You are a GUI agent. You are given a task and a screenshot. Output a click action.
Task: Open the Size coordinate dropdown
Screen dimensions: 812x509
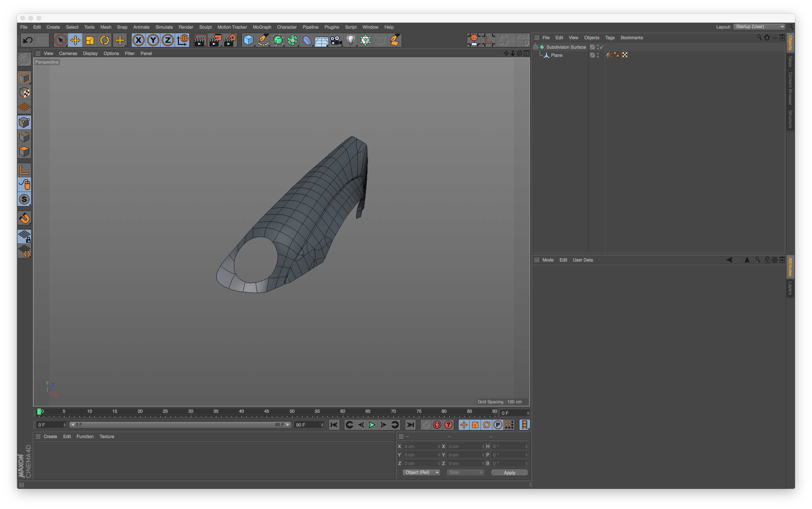(465, 473)
